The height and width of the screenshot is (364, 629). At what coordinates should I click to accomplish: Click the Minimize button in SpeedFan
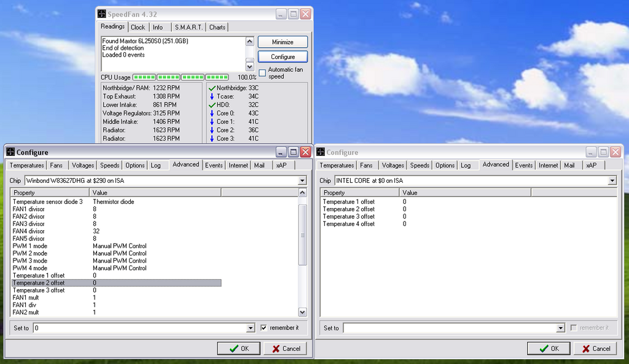(x=283, y=42)
